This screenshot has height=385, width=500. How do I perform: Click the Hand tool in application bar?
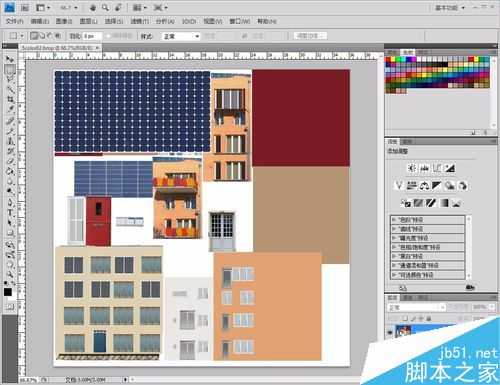(93, 7)
